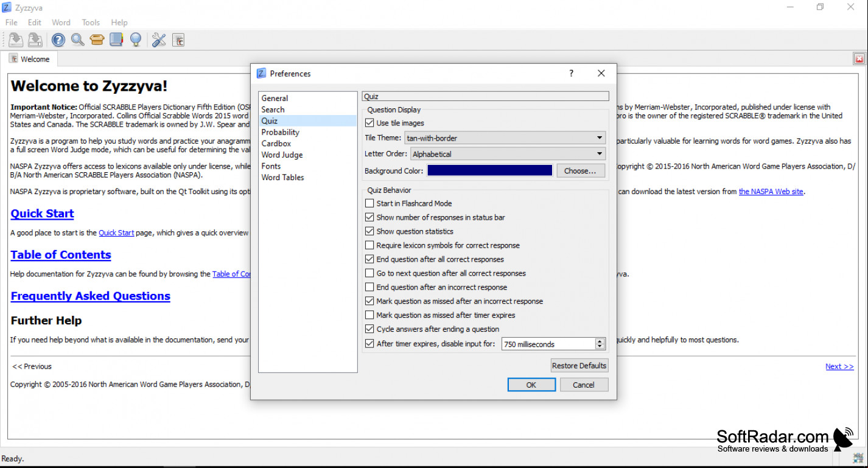Click the Preferences dialog help question mark

pos(571,73)
